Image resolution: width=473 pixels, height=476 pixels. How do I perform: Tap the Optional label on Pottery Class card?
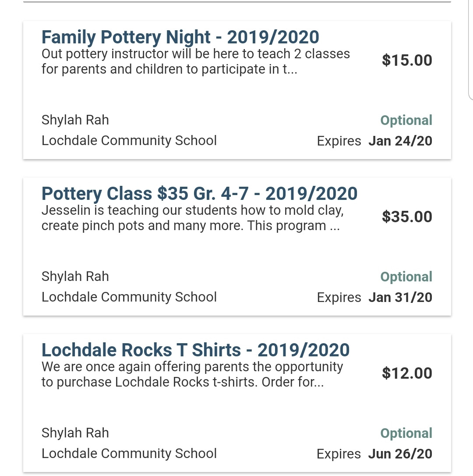coord(406,277)
